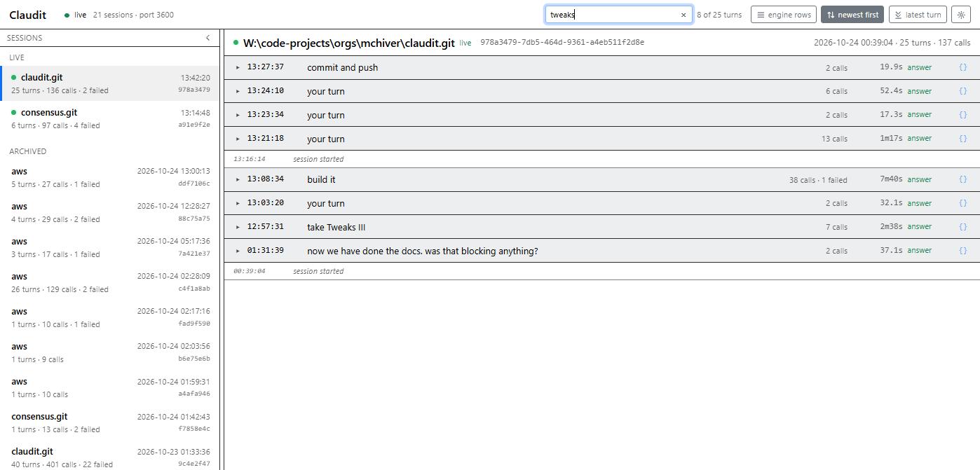
Task: Open archived claudit.git session 9c4e2f47
Action: 110,457
